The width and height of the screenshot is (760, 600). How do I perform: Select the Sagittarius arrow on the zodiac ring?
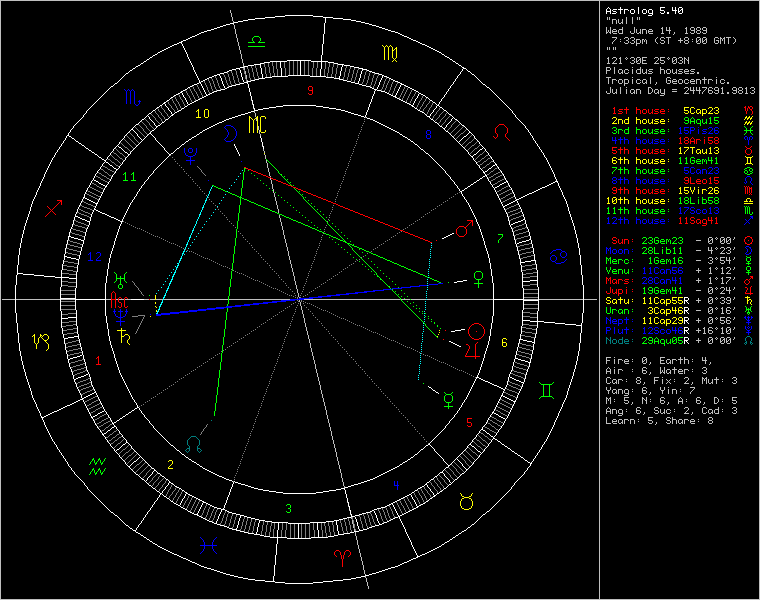55,208
